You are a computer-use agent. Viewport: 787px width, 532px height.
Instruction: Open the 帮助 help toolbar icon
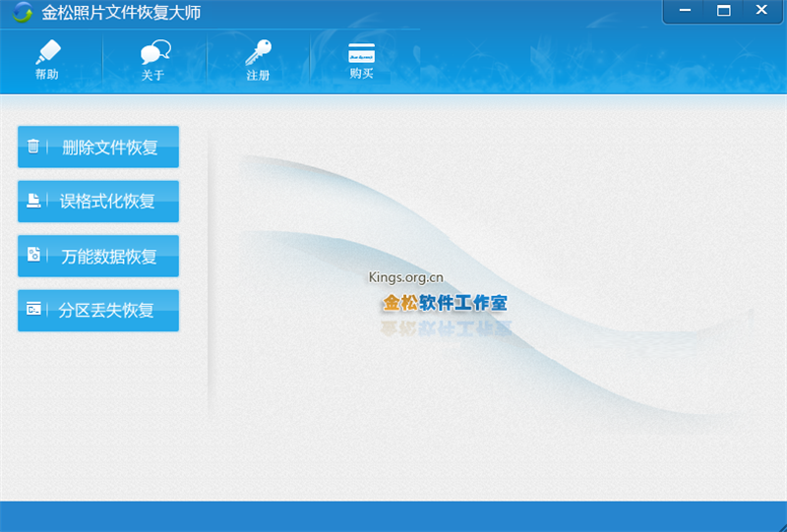point(48,52)
